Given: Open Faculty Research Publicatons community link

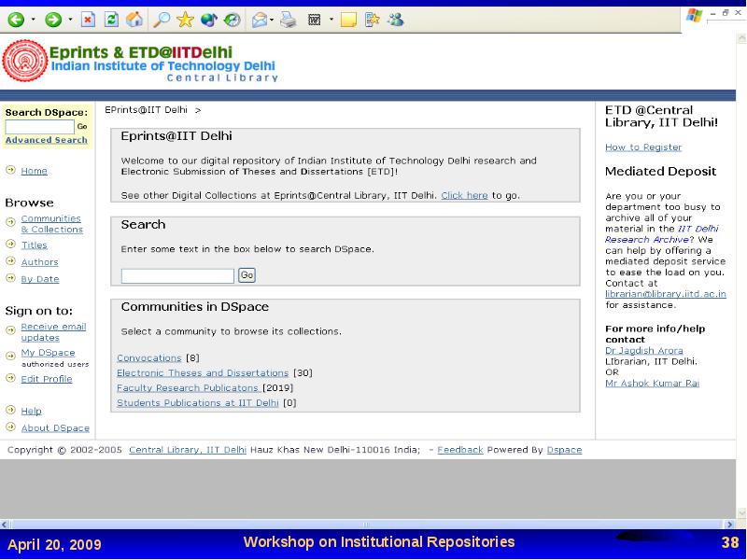Looking at the screenshot, I should coord(188,388).
